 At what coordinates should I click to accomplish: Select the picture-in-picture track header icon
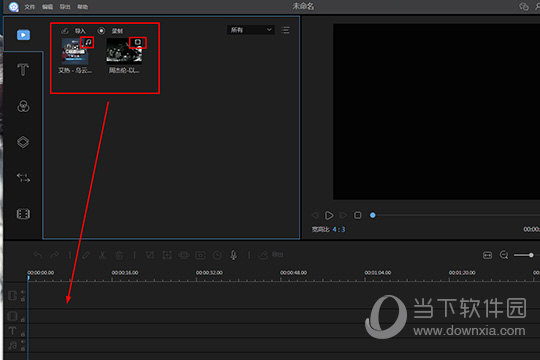pyautogui.click(x=12, y=316)
